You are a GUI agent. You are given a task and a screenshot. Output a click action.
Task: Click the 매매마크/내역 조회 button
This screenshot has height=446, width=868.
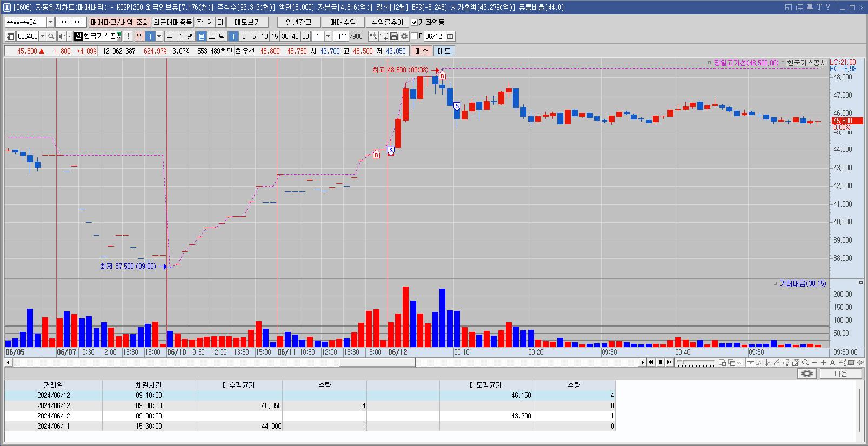(119, 22)
